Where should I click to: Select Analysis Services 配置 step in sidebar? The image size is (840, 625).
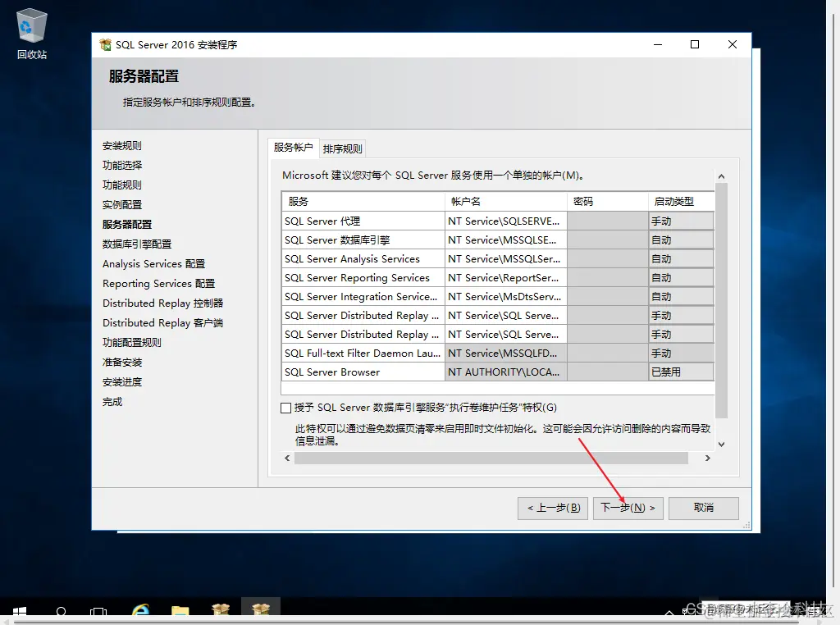pos(153,264)
